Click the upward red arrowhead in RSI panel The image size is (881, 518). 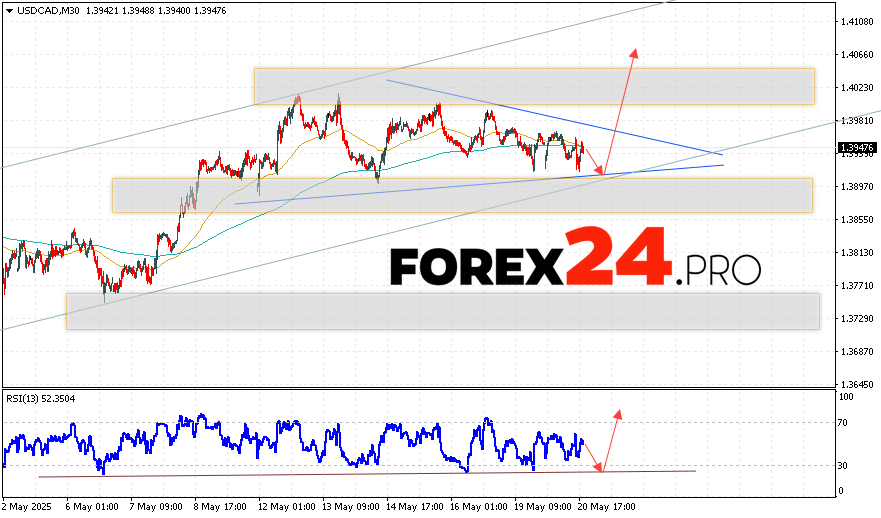(618, 414)
